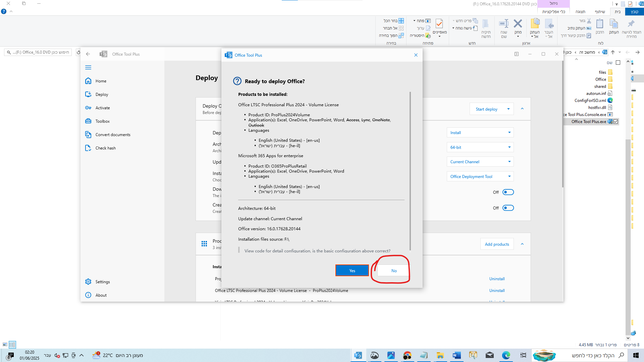The height and width of the screenshot is (362, 644).
Task: Click the Explorer up-directory arrow
Action: coord(613,52)
